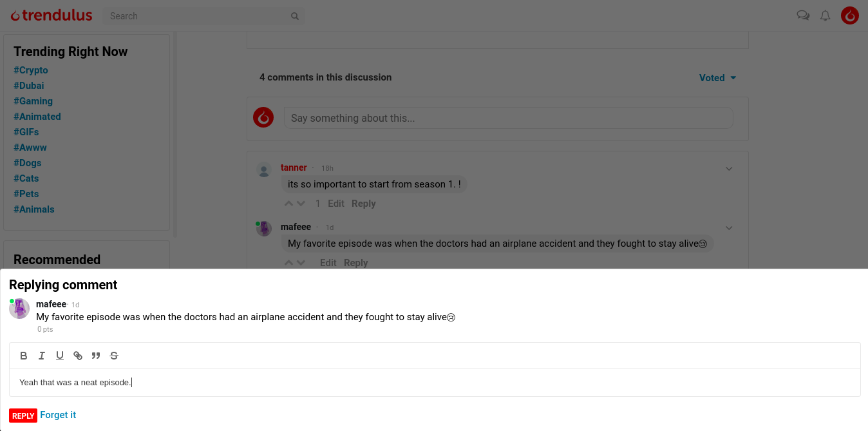Open mafeee's avatar in the comment list
The height and width of the screenshot is (431, 868).
tap(264, 229)
